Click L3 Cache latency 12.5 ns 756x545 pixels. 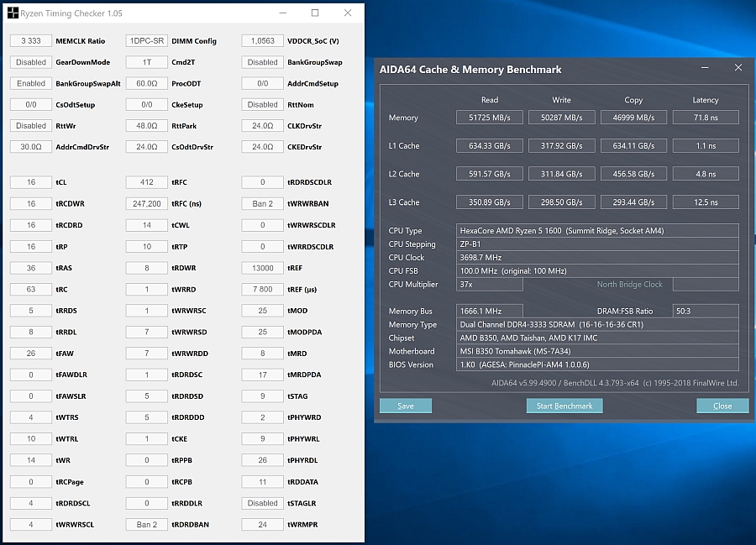point(706,202)
